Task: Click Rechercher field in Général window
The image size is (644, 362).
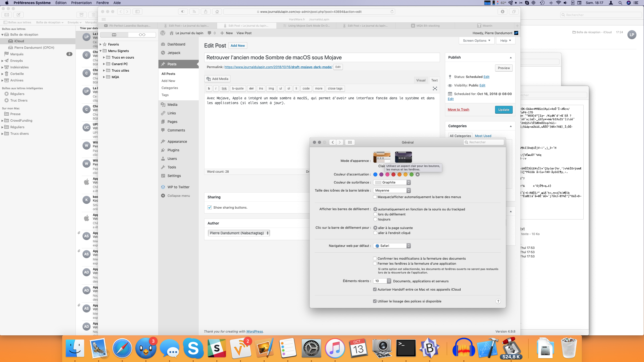Action: tap(484, 142)
